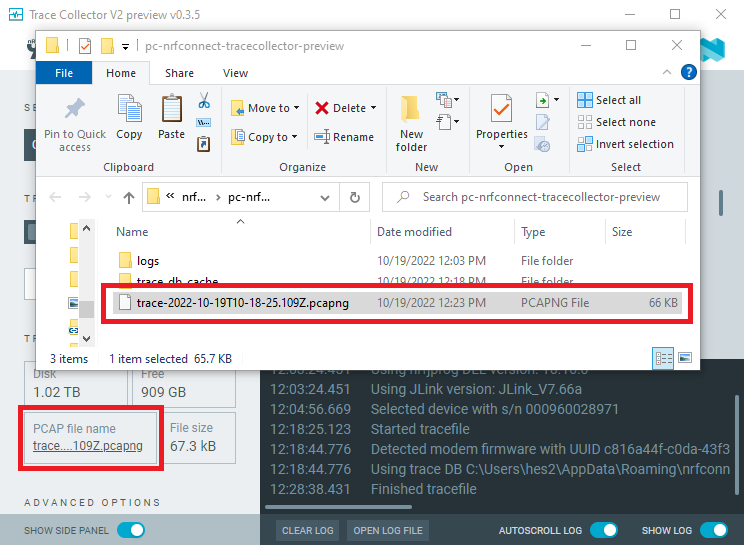Click the Pin to Quick access icon
The image size is (744, 545).
[x=74, y=110]
